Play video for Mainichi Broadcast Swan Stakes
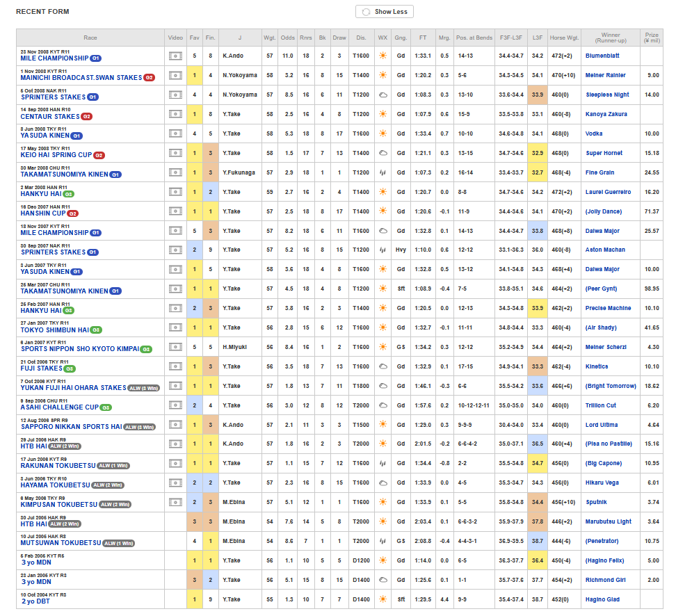 (175, 75)
